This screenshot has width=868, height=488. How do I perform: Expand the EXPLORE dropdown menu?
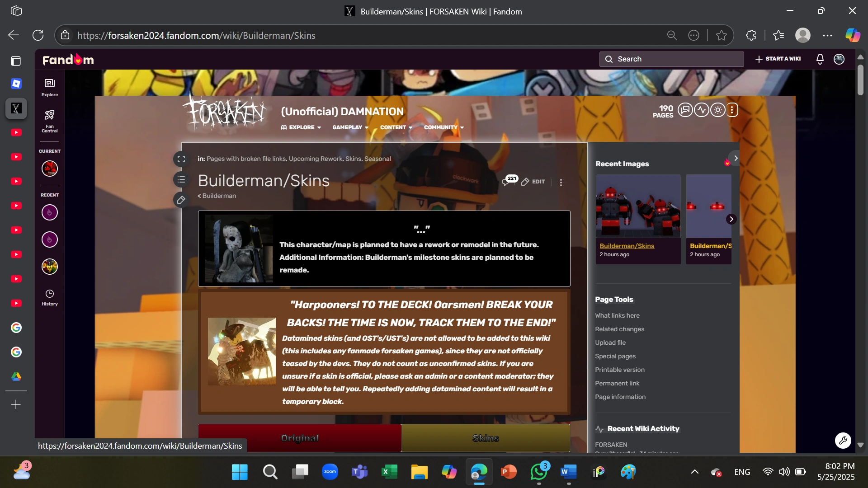click(301, 127)
